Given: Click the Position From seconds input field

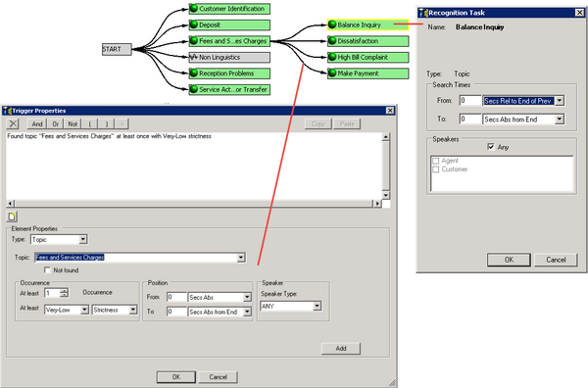Looking at the screenshot, I should click(176, 297).
